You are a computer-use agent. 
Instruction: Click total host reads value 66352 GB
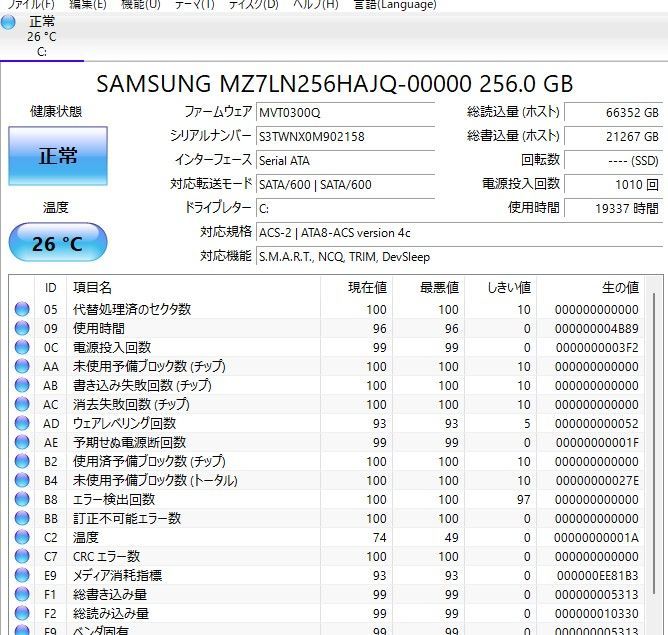[x=613, y=113]
